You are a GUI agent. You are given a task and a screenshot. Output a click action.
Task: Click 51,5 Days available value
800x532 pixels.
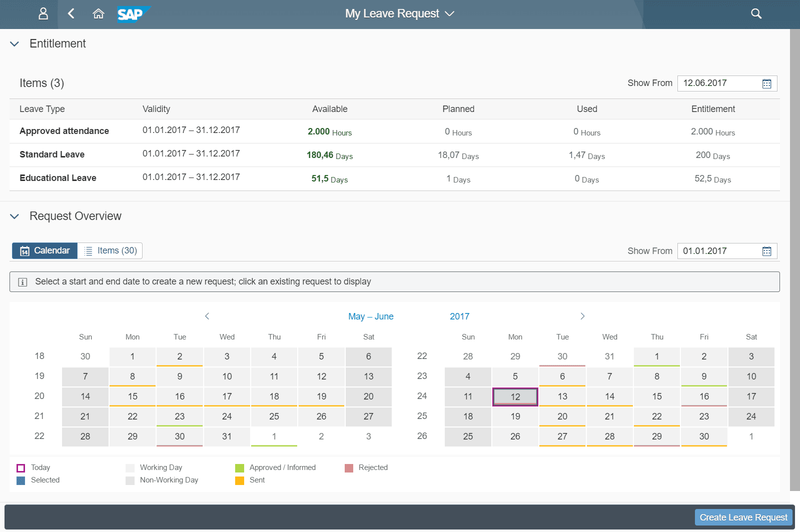click(x=330, y=179)
